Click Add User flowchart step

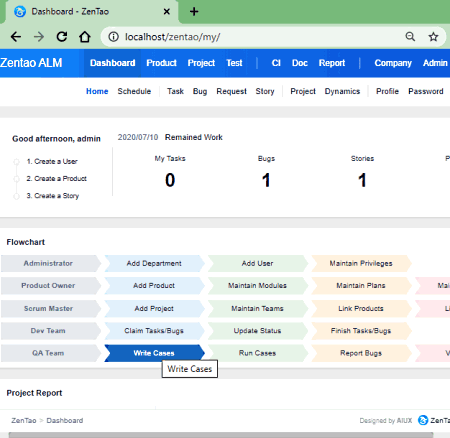click(x=257, y=263)
